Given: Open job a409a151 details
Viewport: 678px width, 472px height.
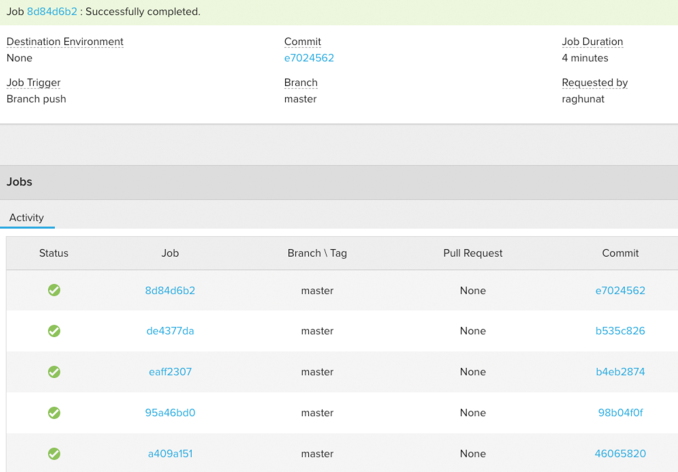Looking at the screenshot, I should (170, 454).
